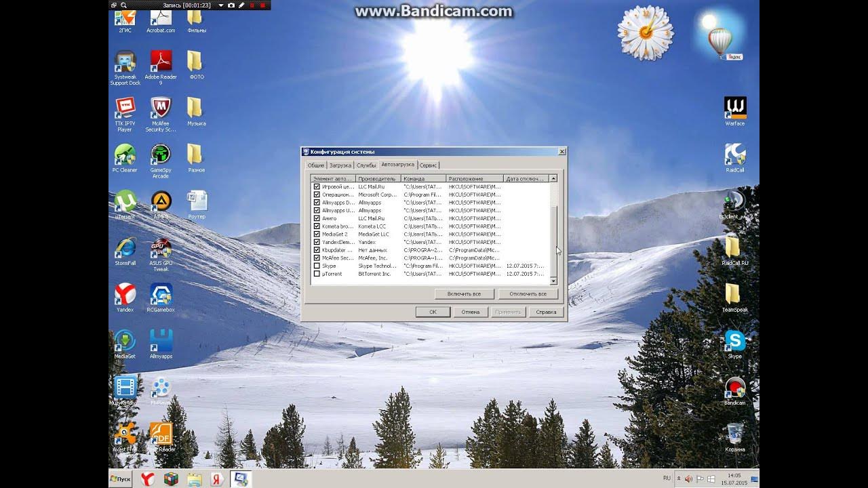Open the Фильмы folder

tap(196, 20)
